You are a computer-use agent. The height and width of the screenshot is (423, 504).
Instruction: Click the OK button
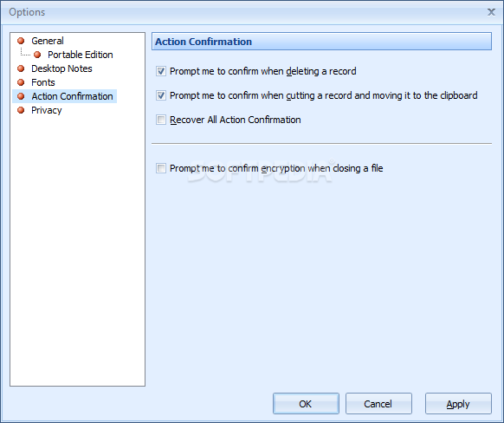coord(306,404)
